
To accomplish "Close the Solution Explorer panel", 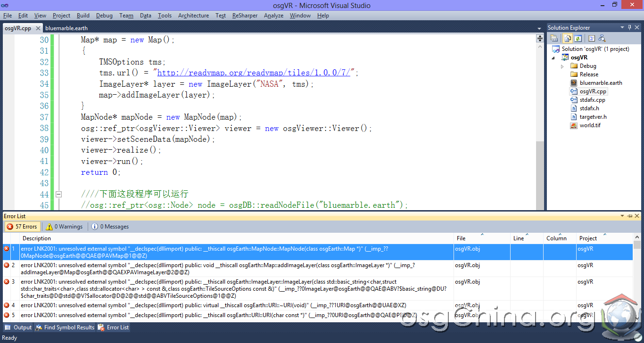I will (637, 27).
